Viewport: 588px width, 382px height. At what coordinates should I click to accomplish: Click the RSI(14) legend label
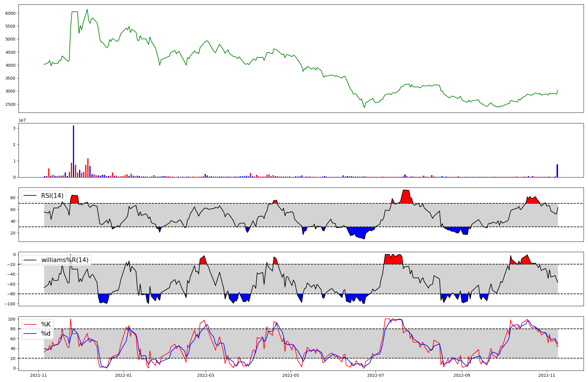tap(52, 196)
